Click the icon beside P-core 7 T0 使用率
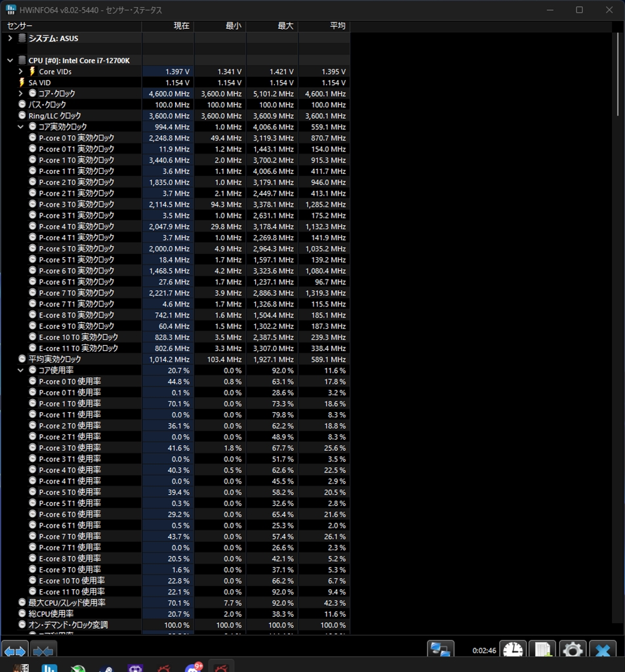 point(33,536)
